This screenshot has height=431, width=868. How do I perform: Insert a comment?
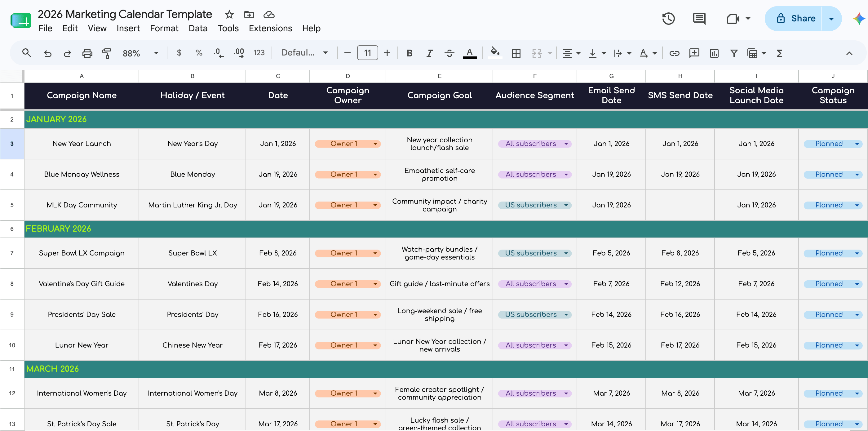tap(694, 53)
